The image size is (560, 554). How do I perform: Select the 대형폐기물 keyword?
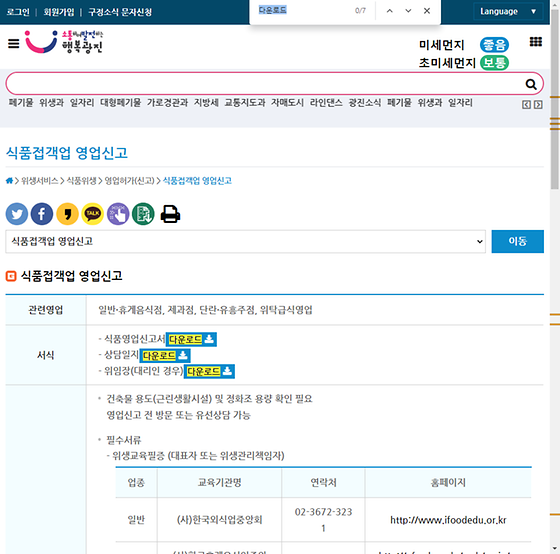[x=120, y=103]
